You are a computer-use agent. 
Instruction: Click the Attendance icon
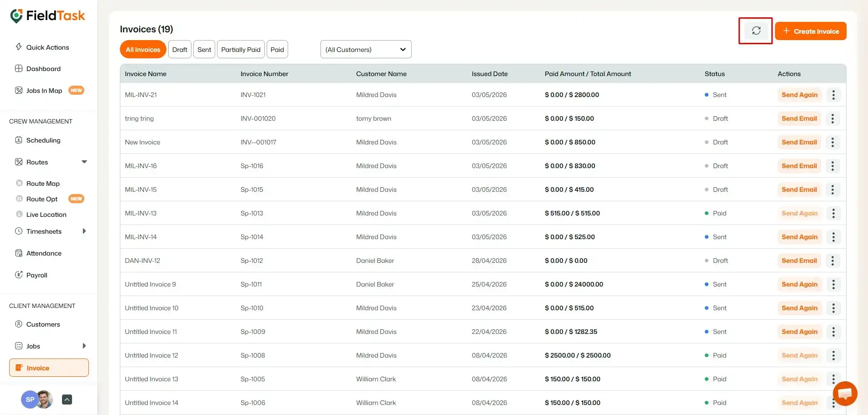point(19,253)
